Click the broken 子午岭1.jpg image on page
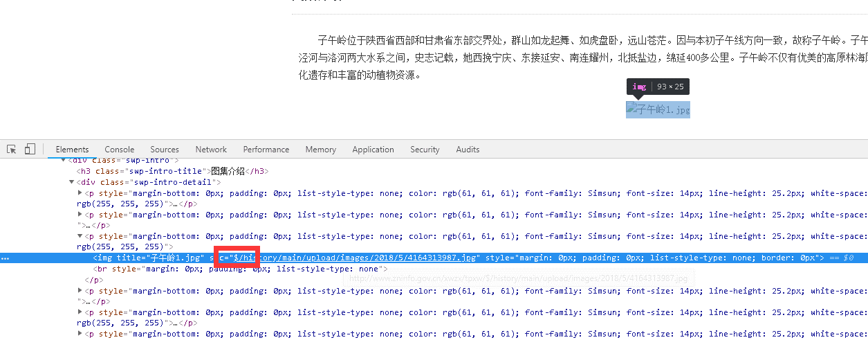The image size is (868, 340). click(x=658, y=109)
